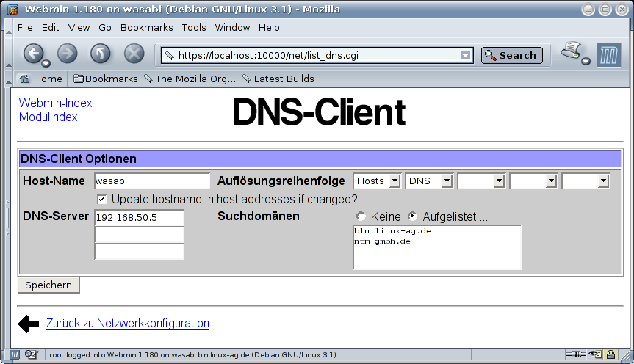The image size is (634, 364).
Task: Toggle Update hostname in host addresses checkbox
Action: pos(102,199)
